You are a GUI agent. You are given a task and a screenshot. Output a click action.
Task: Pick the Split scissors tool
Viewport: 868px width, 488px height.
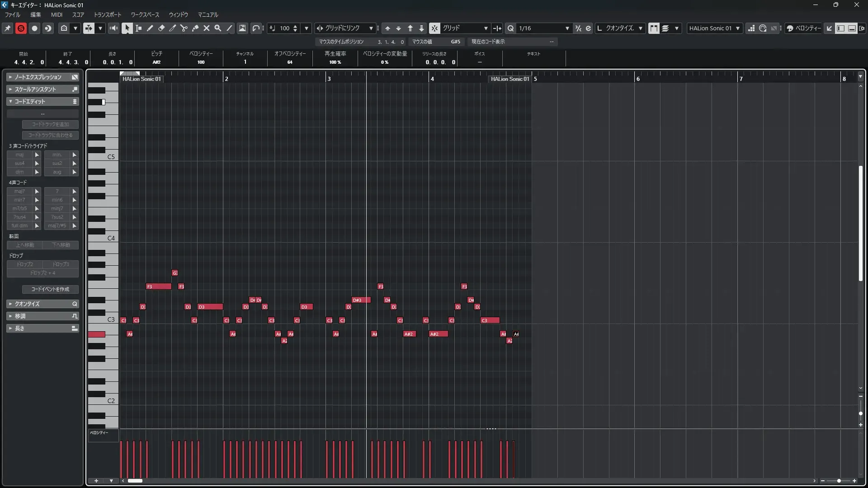click(x=184, y=28)
